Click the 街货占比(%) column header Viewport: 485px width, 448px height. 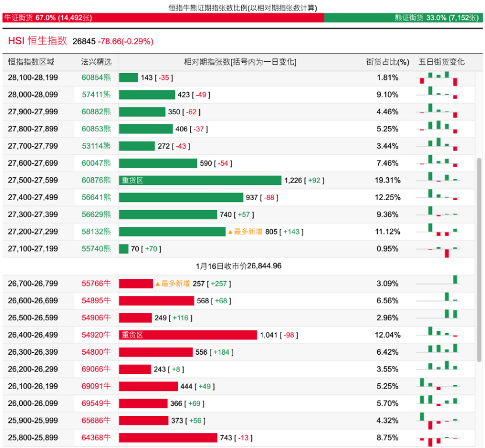point(388,61)
